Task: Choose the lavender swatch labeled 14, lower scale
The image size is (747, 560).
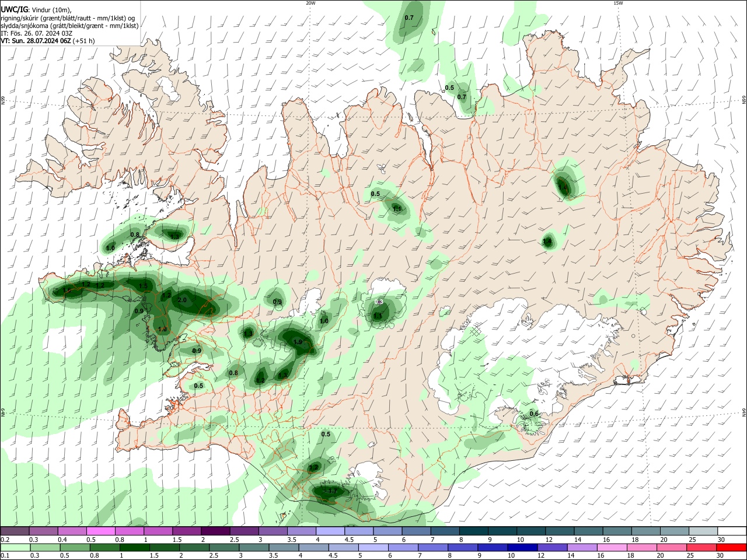Action: click(582, 548)
